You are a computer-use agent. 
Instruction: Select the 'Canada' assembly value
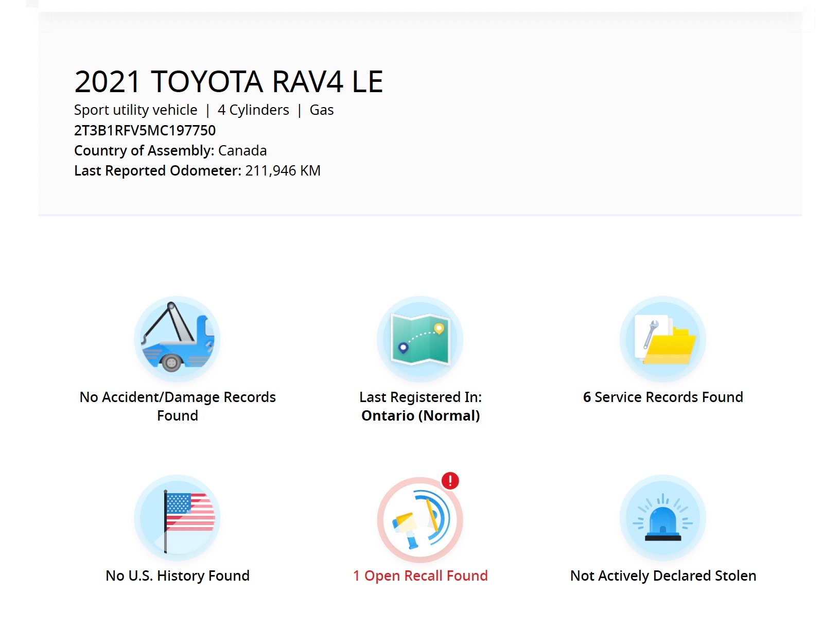242,151
